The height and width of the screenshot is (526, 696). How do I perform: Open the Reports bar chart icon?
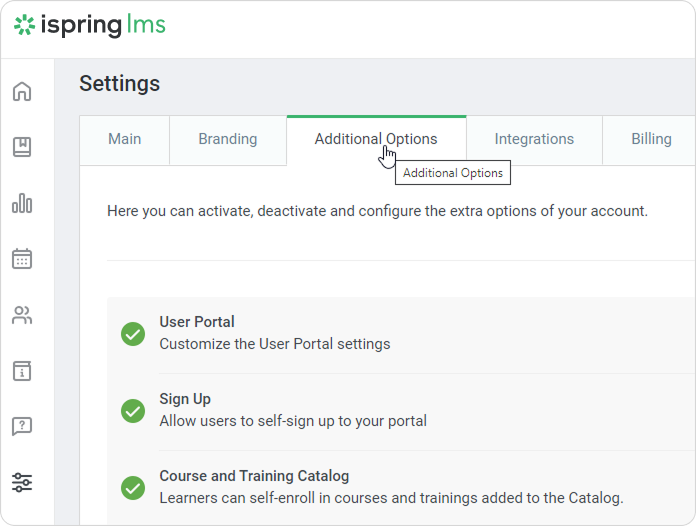click(22, 204)
